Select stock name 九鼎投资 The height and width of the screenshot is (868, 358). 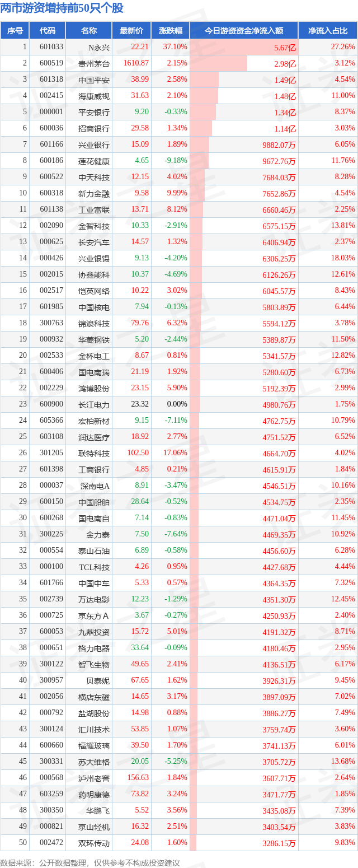pos(94,632)
